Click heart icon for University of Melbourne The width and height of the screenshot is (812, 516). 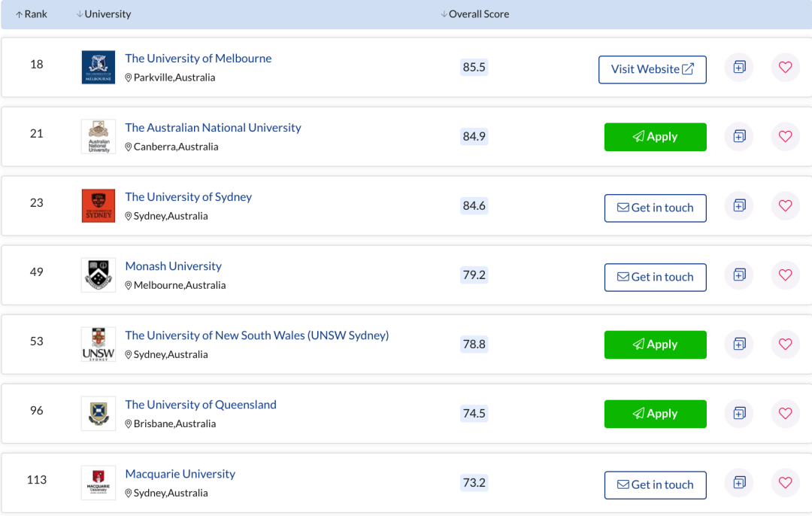click(785, 68)
